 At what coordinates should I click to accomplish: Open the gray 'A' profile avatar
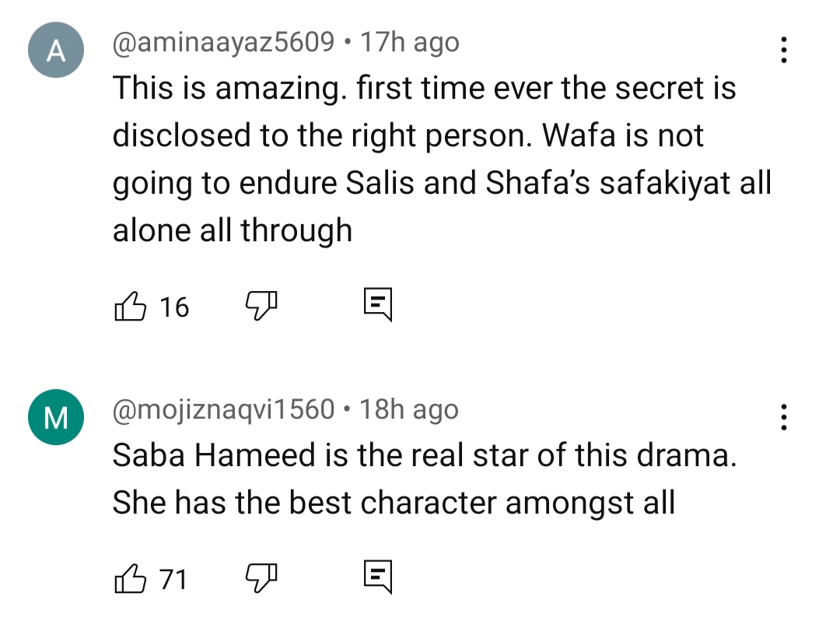point(54,51)
